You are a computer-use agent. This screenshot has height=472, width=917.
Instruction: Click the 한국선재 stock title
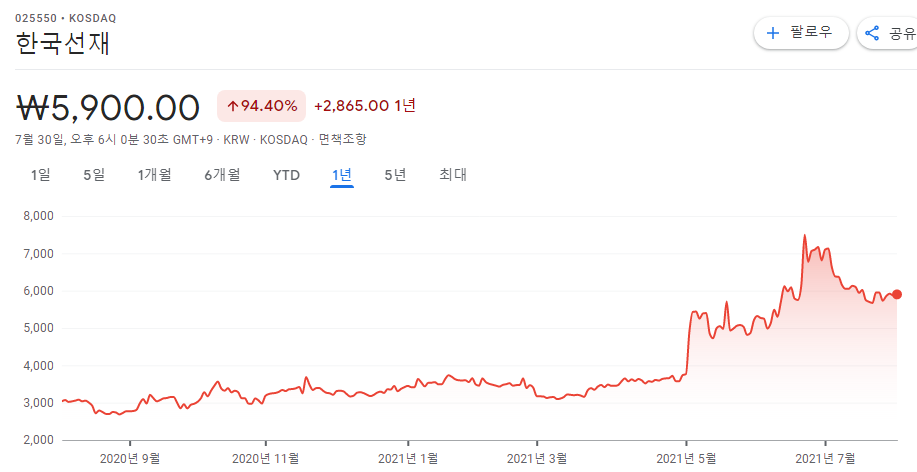(63, 43)
